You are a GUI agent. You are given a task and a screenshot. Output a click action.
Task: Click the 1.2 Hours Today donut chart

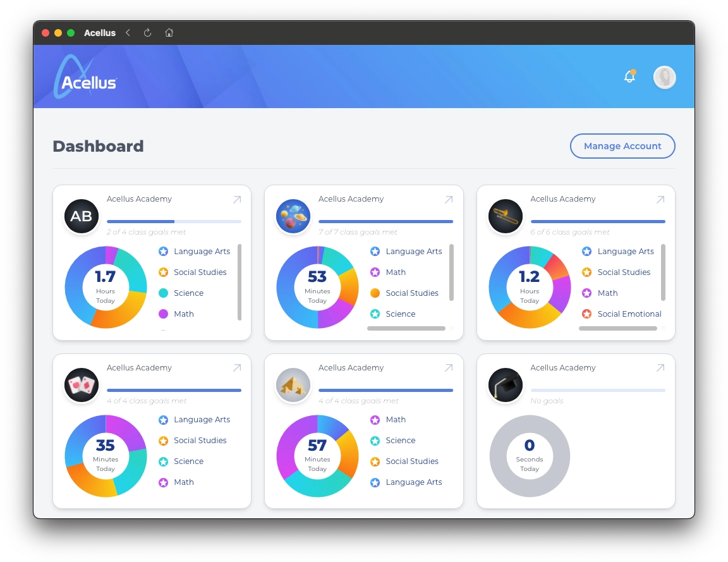[x=530, y=287]
